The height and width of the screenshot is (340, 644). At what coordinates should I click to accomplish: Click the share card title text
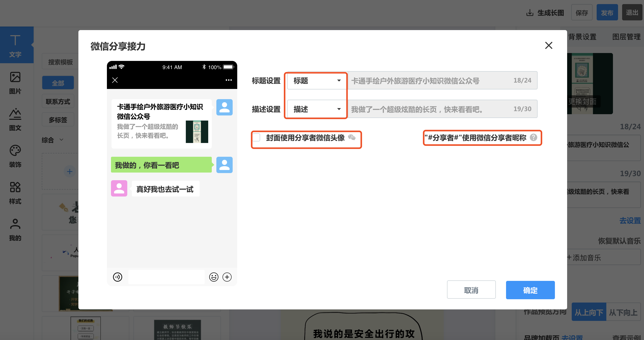[x=160, y=111]
